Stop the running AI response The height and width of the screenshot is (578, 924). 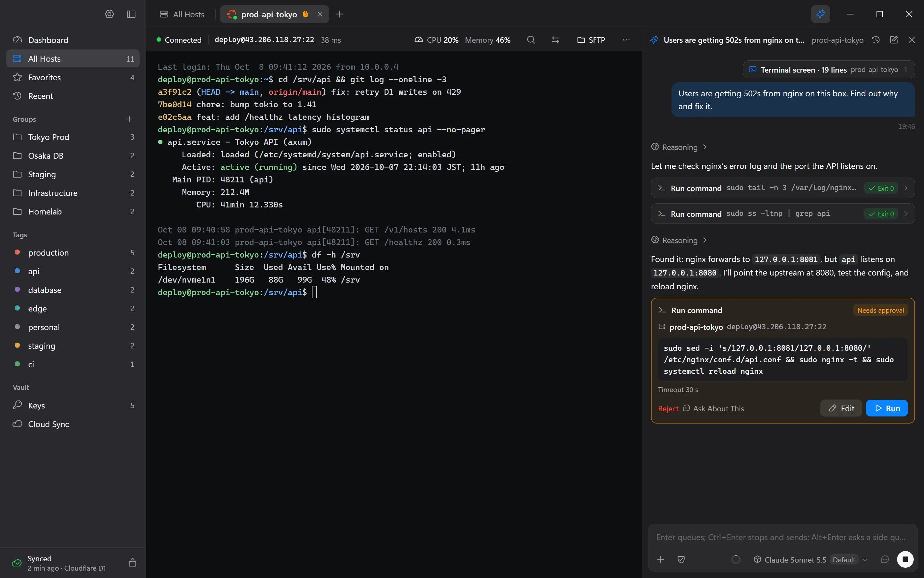point(905,559)
